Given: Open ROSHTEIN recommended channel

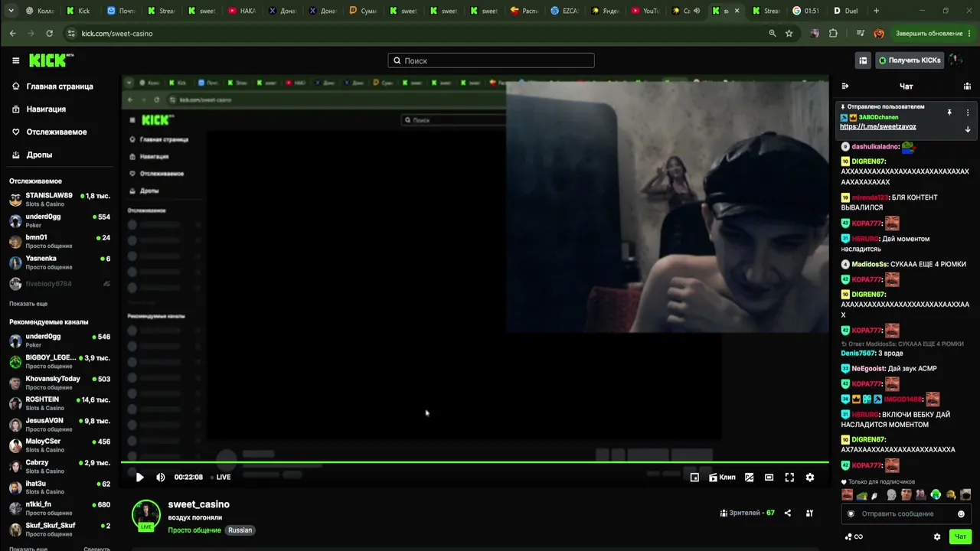Looking at the screenshot, I should pyautogui.click(x=60, y=403).
